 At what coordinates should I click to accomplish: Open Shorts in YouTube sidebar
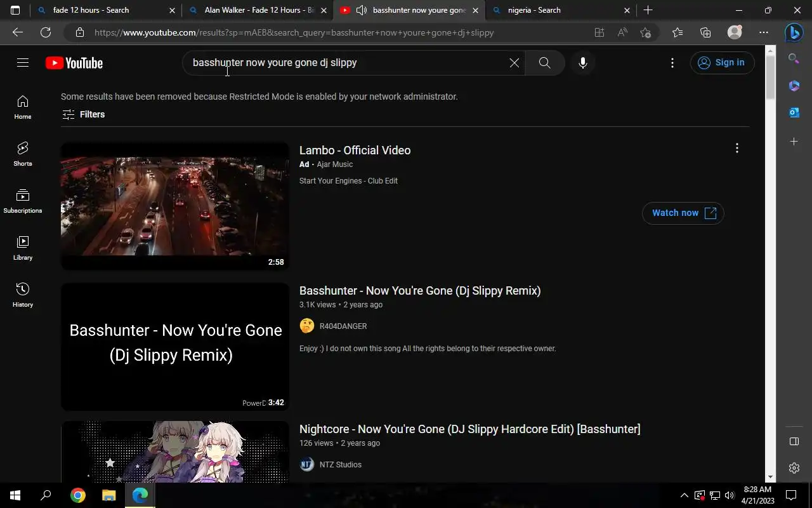[x=23, y=154]
